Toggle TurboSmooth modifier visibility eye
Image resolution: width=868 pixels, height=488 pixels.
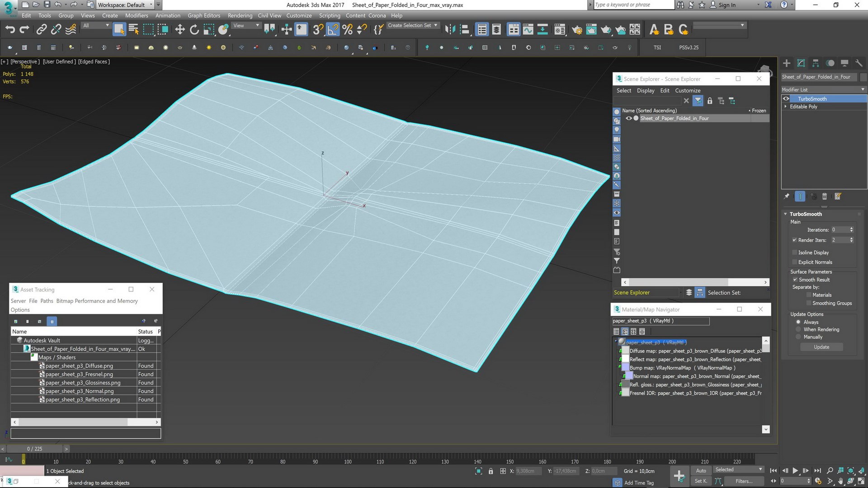point(786,99)
